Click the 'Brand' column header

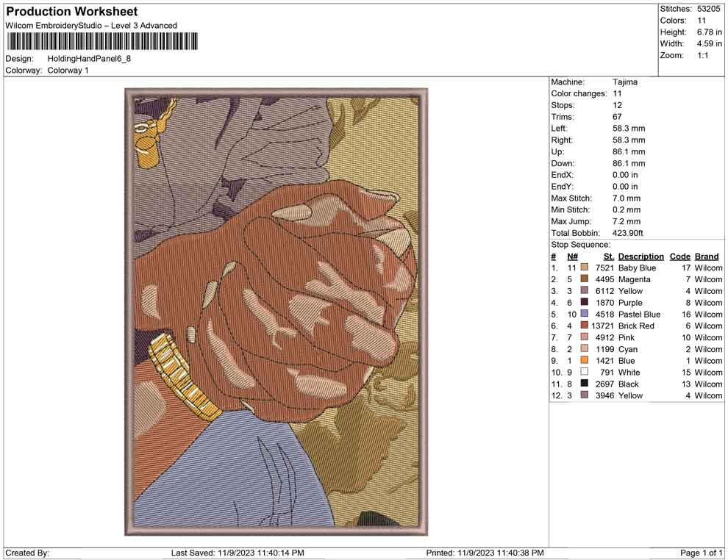point(707,256)
